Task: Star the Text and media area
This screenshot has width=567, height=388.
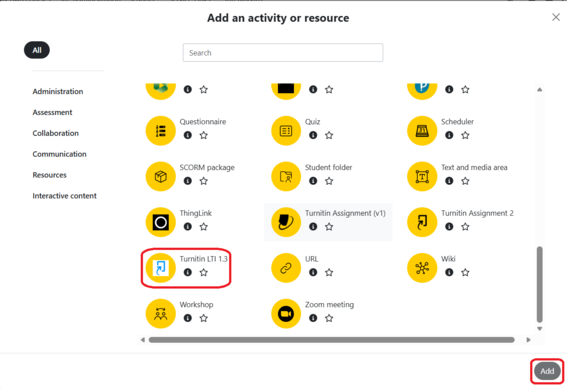Action: 465,181
